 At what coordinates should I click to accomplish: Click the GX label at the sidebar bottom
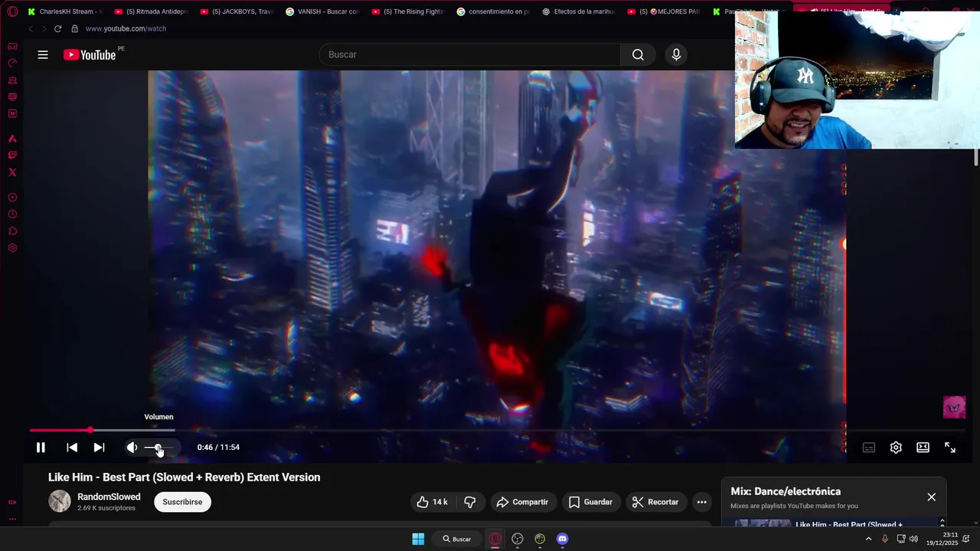point(12,503)
